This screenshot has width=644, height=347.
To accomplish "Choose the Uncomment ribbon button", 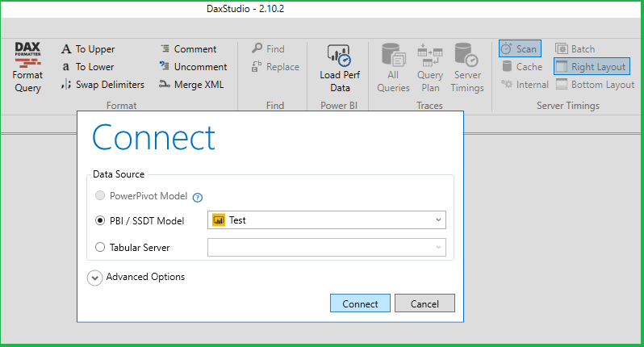I will tap(193, 66).
